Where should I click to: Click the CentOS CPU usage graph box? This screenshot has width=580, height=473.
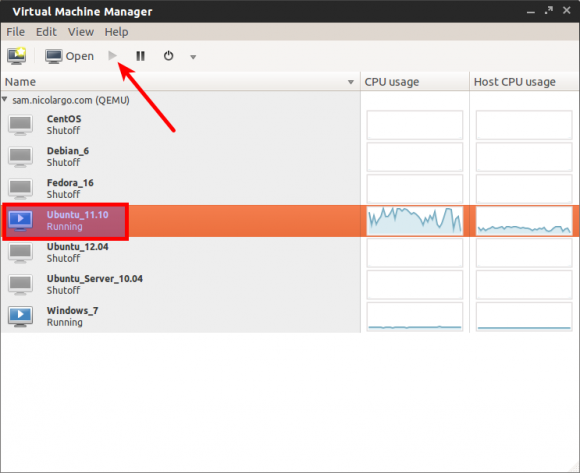415,125
